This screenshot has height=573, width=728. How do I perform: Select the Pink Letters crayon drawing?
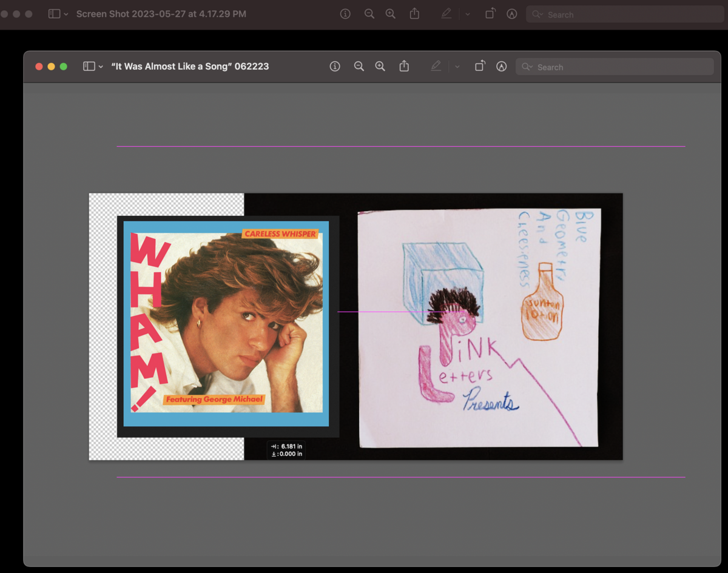479,327
